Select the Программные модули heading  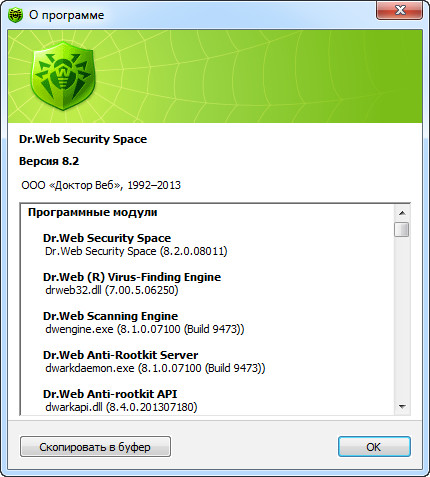[x=93, y=212]
